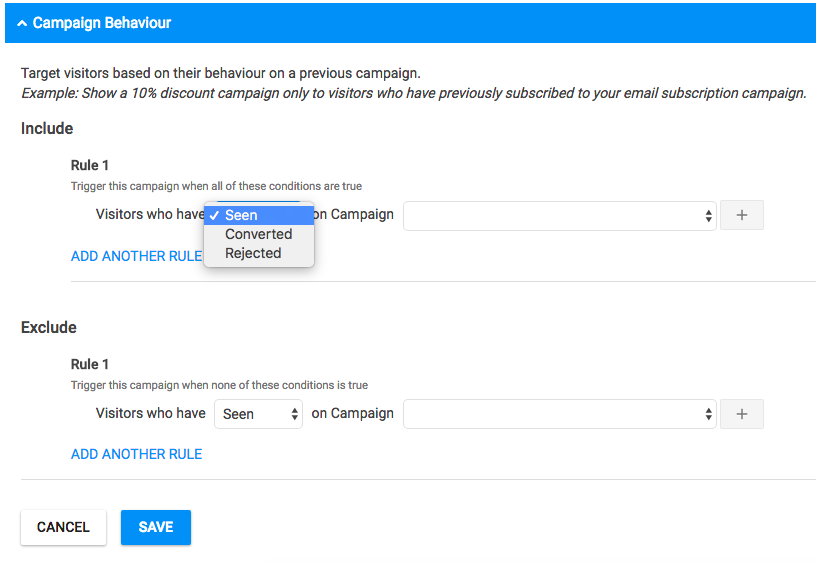
Task: Open the Exclude rule Seen dropdown
Action: (258, 414)
